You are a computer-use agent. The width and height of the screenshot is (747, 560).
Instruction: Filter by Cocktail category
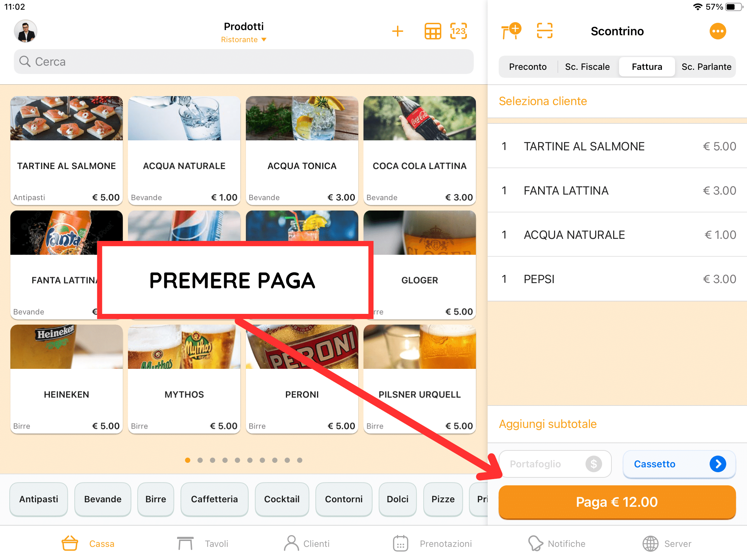click(x=282, y=499)
